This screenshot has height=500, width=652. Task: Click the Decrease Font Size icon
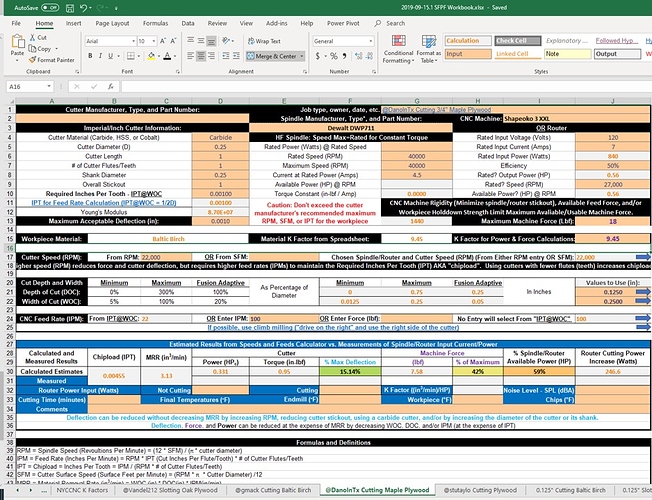click(173, 41)
